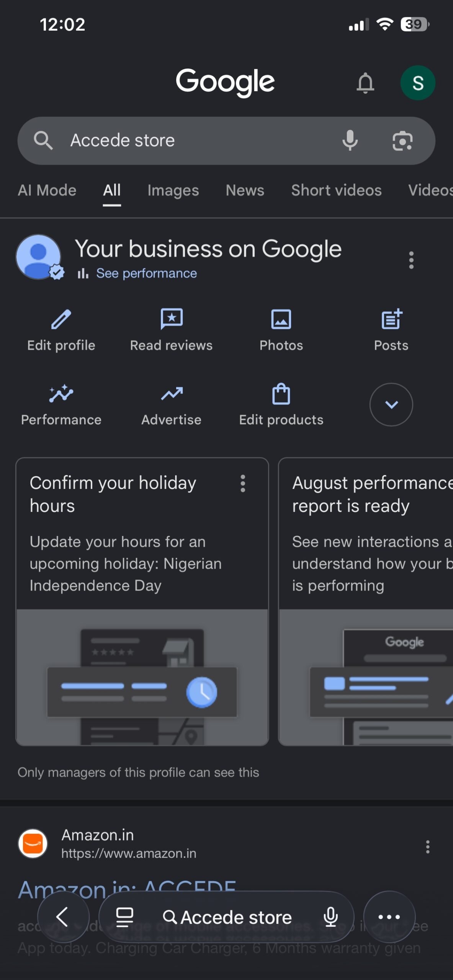The height and width of the screenshot is (980, 453).
Task: Click the Your business on Google heading
Action: click(x=208, y=249)
